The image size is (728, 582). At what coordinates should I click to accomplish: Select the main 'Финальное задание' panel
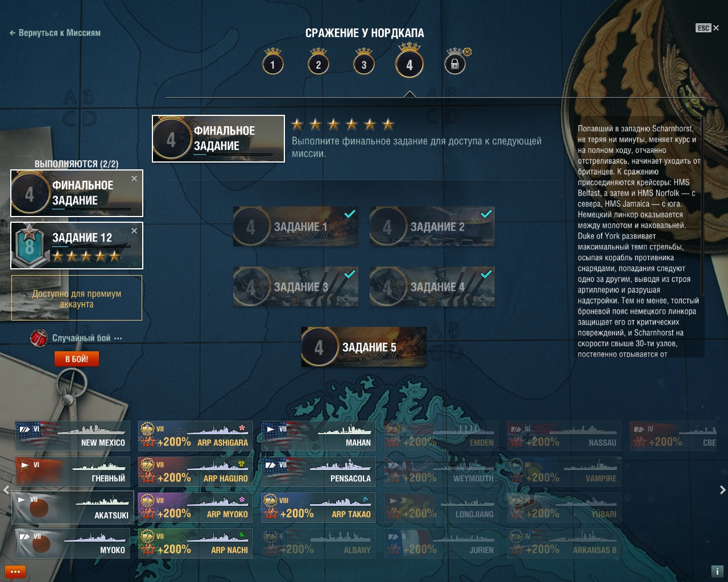click(x=218, y=139)
